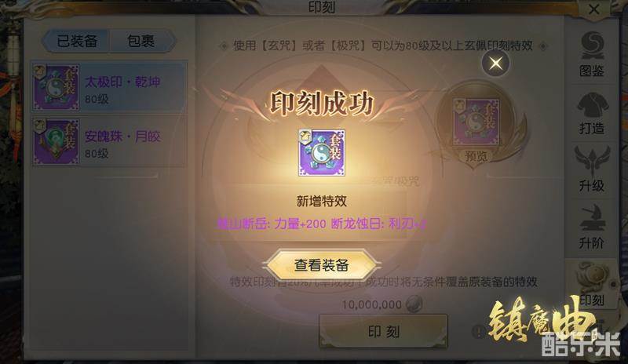Select the 升阶 anvil icon
The width and height of the screenshot is (628, 364).
tap(592, 227)
